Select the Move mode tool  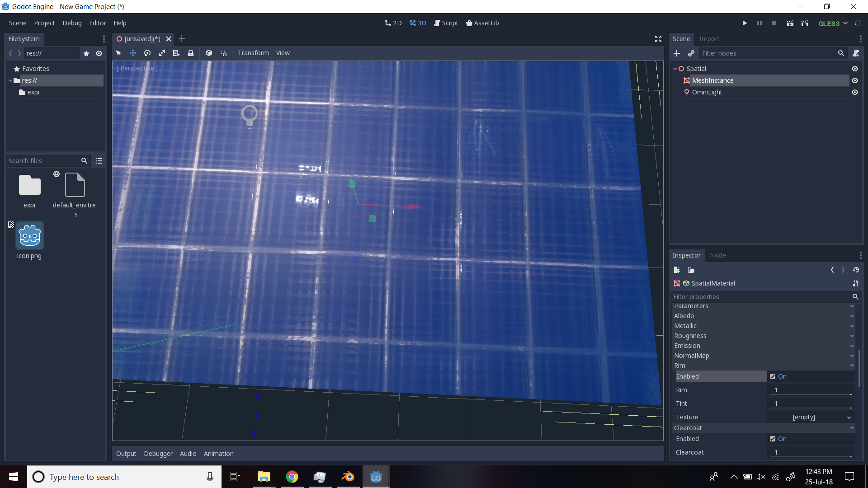[133, 53]
